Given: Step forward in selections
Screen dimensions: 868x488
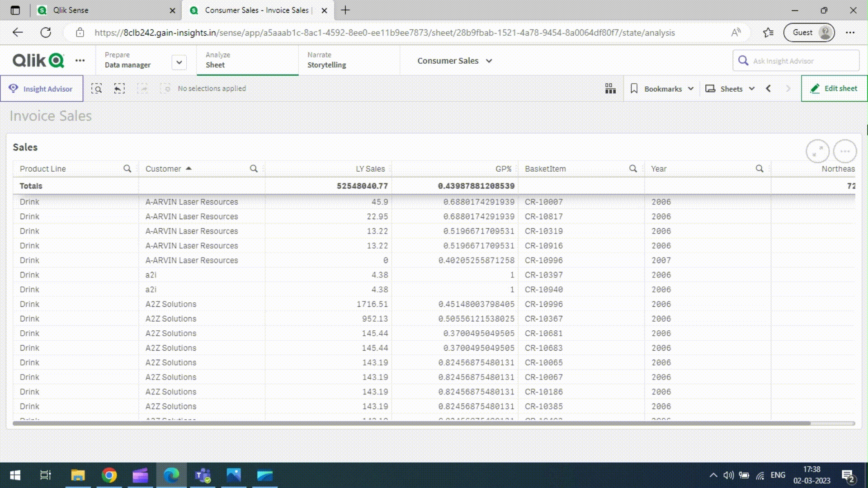Looking at the screenshot, I should click(142, 89).
